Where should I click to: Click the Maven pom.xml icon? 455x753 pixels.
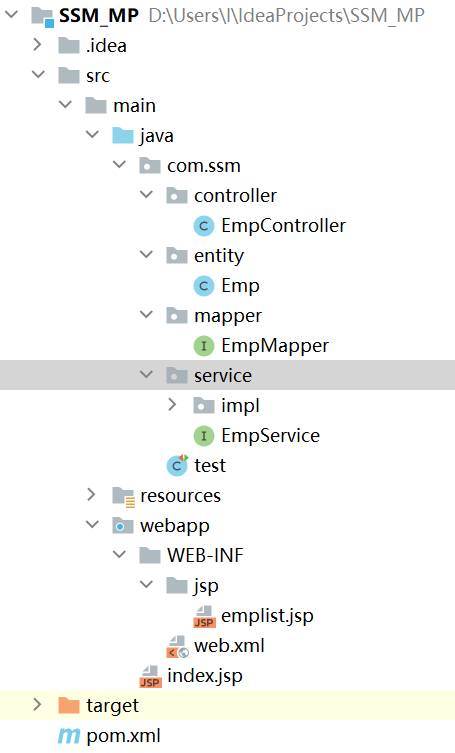tap(69, 736)
